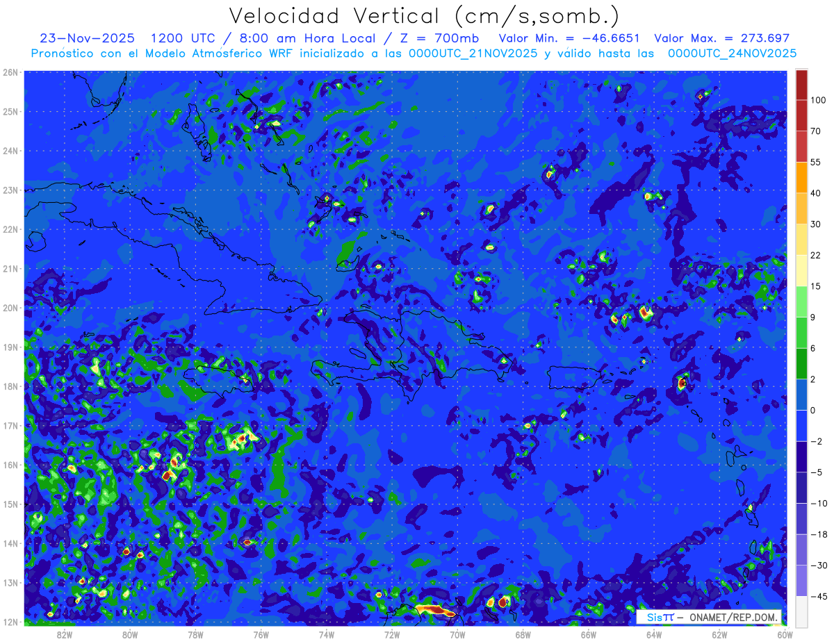The image size is (834, 644).
Task: Click the orange swatch between 40 and 55
Action: 801,177
